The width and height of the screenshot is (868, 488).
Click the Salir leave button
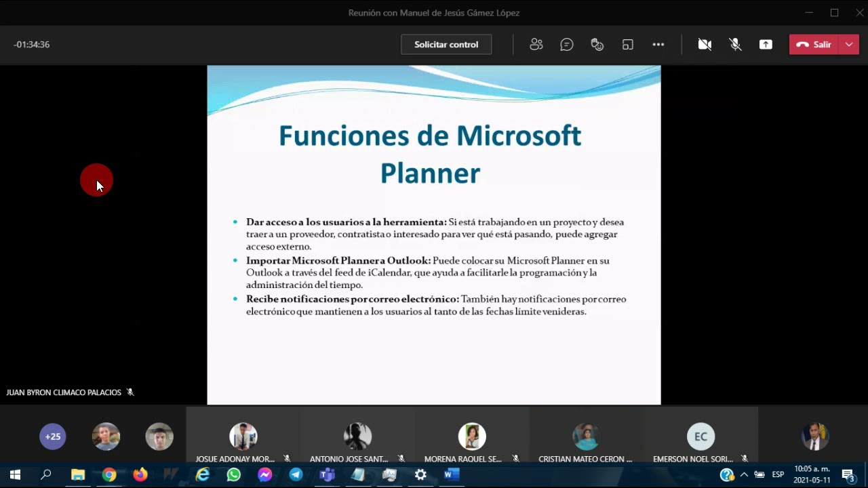[x=814, y=45]
